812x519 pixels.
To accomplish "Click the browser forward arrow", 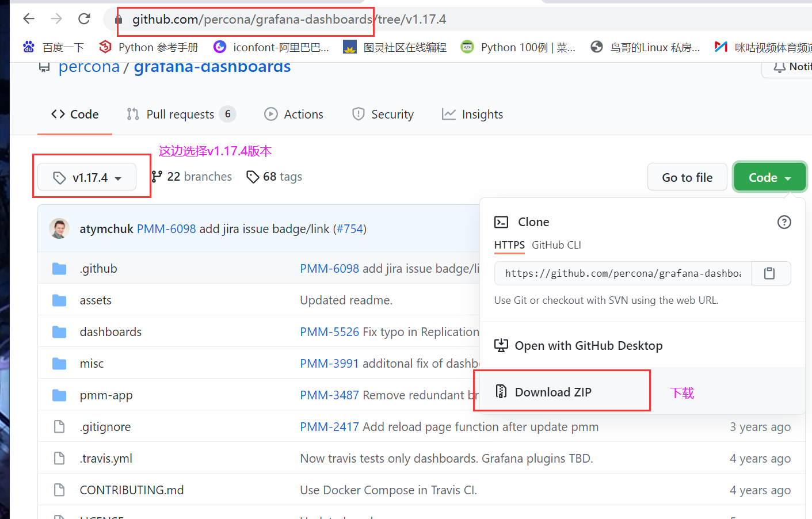I will (56, 19).
